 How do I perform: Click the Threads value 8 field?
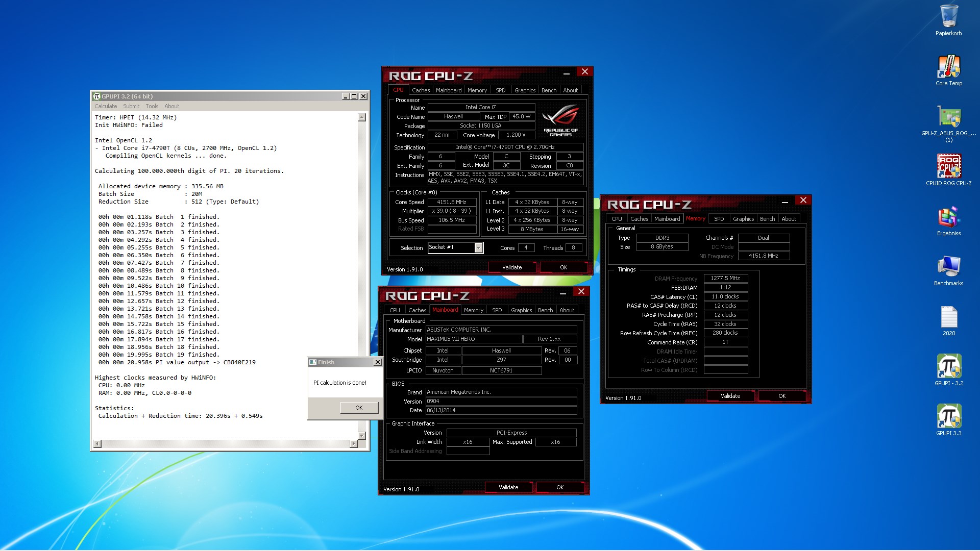[x=574, y=247]
